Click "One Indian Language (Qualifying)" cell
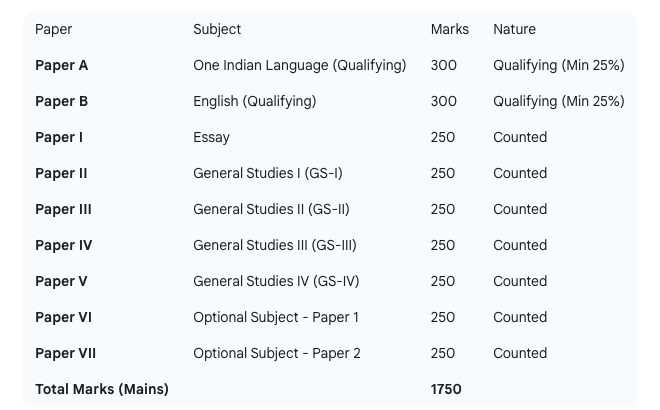This screenshot has width=660, height=410. (x=299, y=66)
